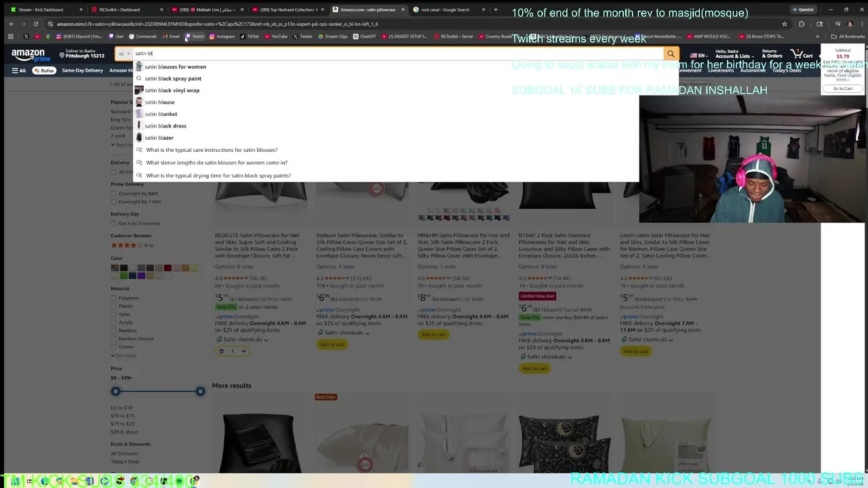Screen dimensions: 868x488
Task: Open the Stream Clips bookmark
Action: click(x=333, y=37)
